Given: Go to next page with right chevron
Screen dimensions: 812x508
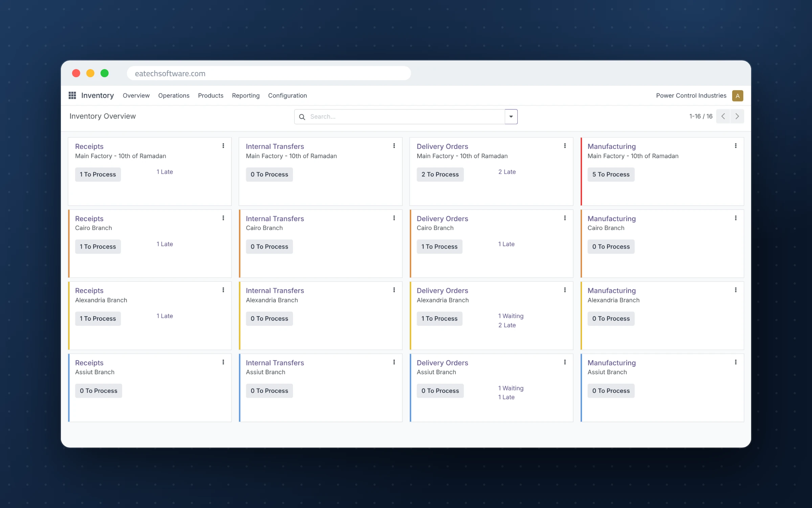Looking at the screenshot, I should coord(737,117).
